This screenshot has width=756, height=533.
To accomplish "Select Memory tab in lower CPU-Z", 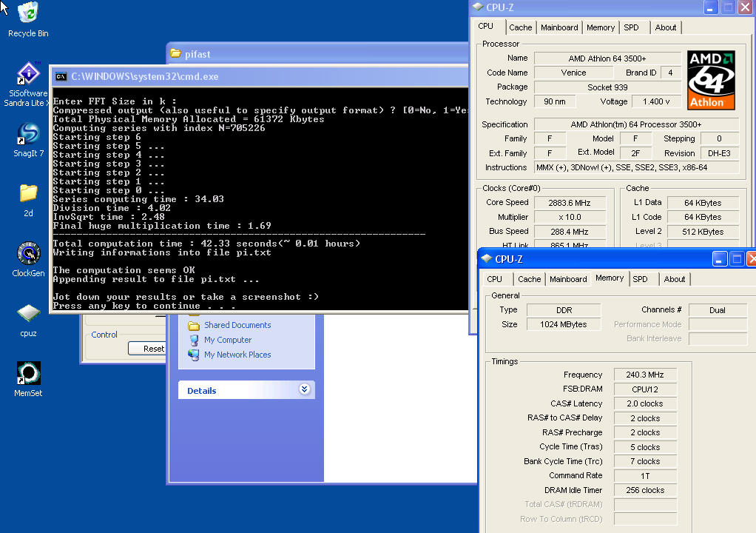I will 610,278.
